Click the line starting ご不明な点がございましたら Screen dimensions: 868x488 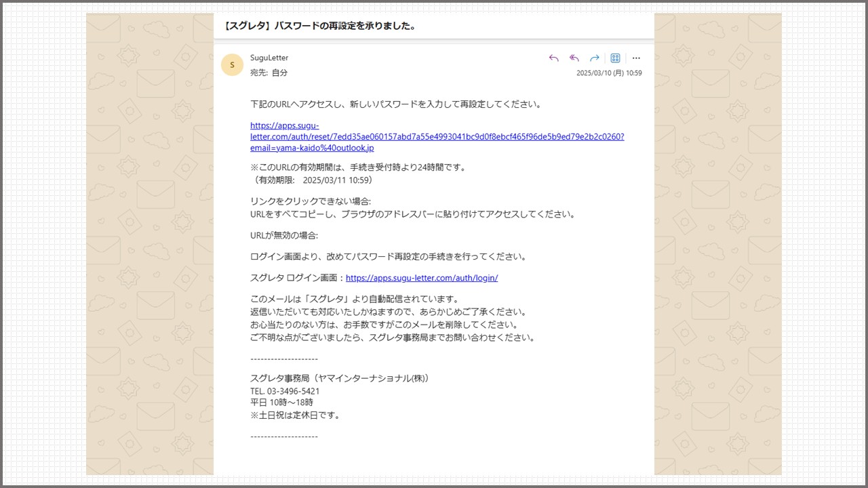(393, 338)
